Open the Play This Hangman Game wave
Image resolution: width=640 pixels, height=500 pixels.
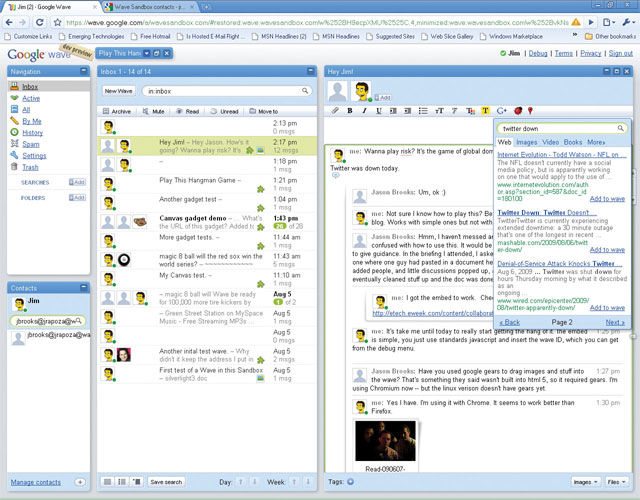(207, 184)
